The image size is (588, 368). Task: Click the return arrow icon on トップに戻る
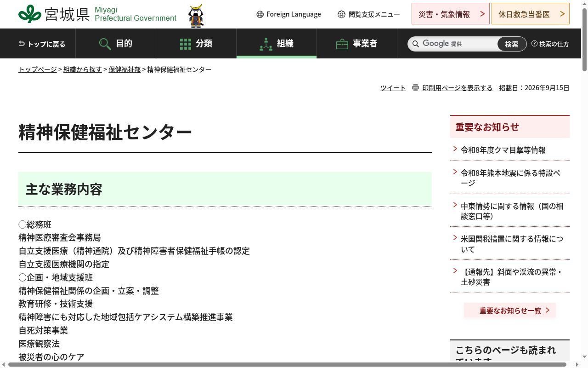pyautogui.click(x=22, y=44)
